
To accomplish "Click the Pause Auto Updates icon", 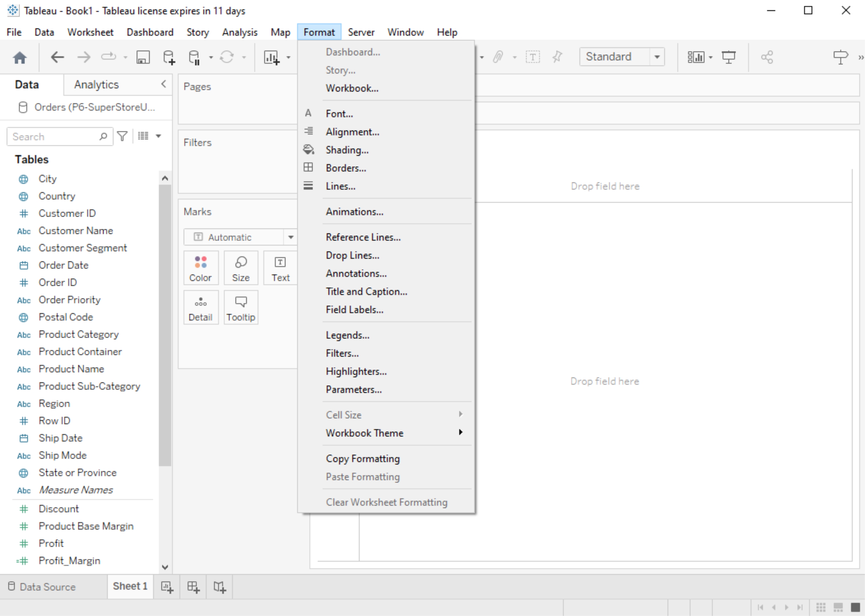I will (x=194, y=57).
